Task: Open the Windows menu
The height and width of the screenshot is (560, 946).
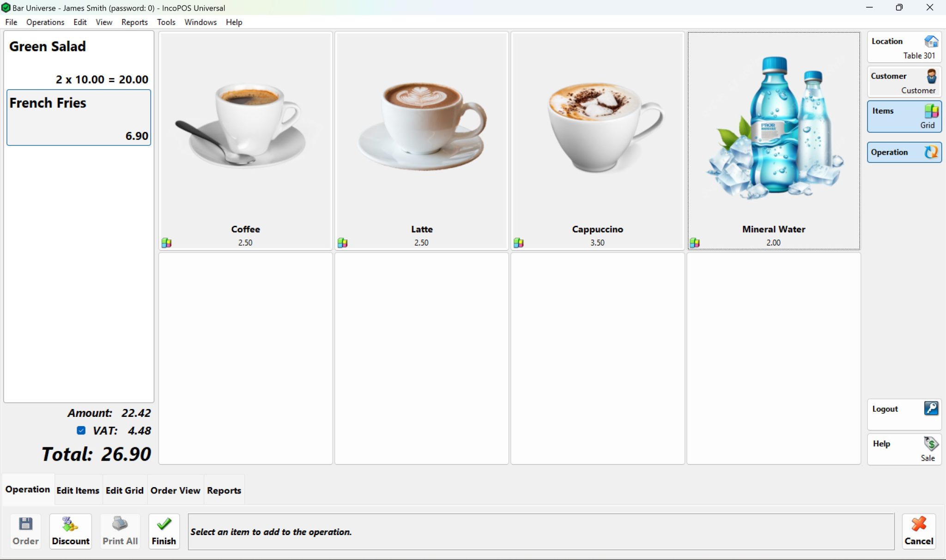Action: click(200, 22)
